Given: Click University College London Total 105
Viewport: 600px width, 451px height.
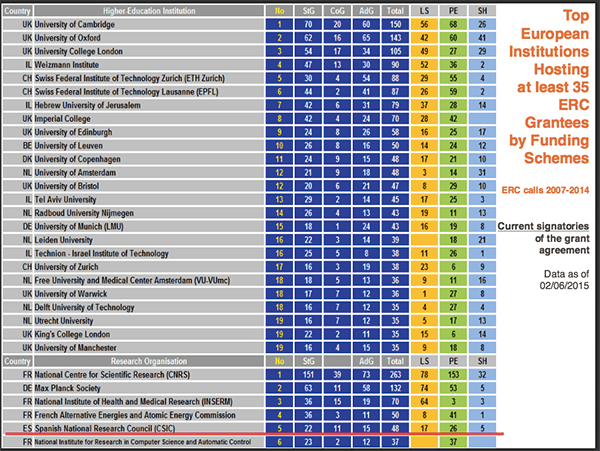Looking at the screenshot, I should click(x=395, y=51).
